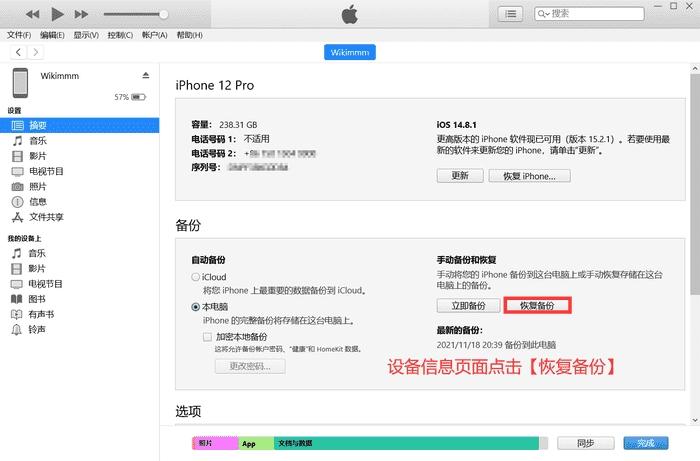Click the blue Wikimmm device tab
Image resolution: width=700 pixels, height=461 pixels.
point(350,52)
